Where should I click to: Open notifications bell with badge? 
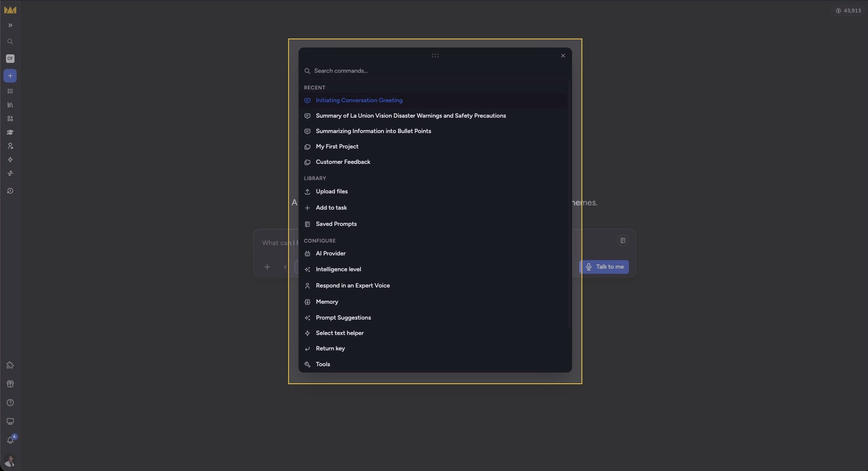click(x=10, y=440)
